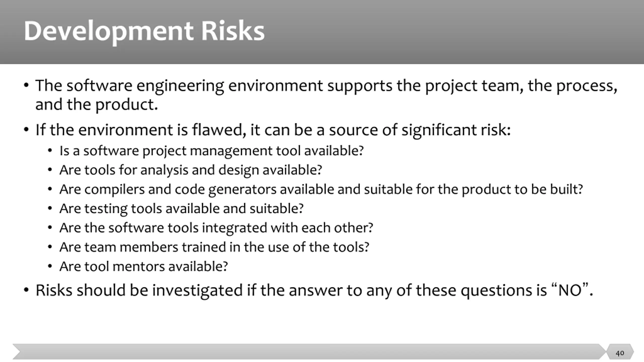Select the first bullet about software engineering environment

tap(326, 95)
